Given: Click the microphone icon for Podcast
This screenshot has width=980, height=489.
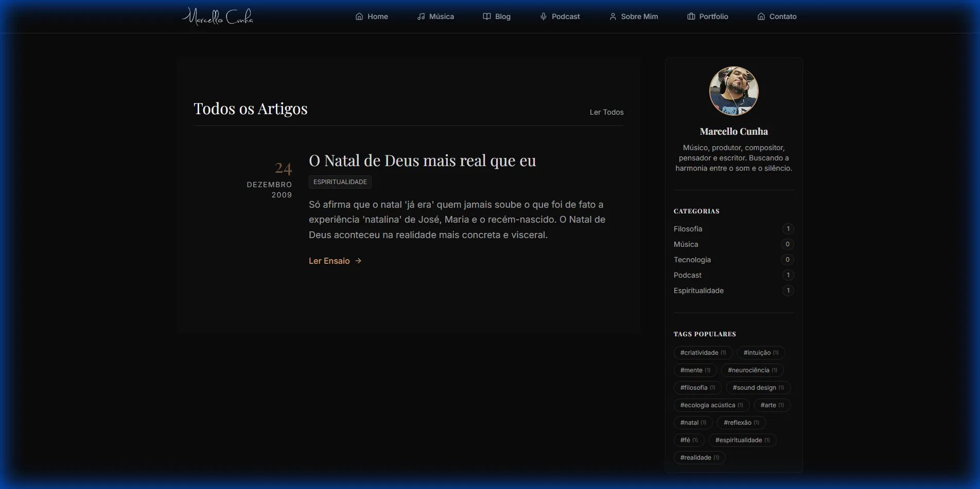Looking at the screenshot, I should (x=544, y=16).
